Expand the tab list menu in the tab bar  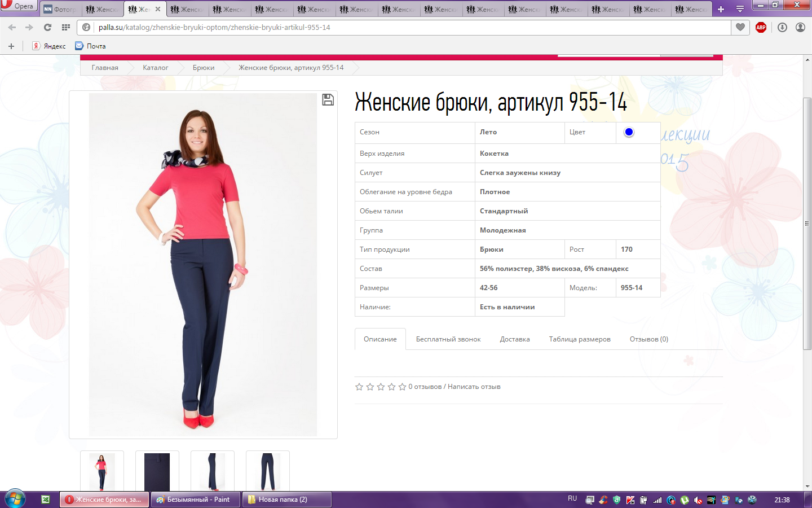pyautogui.click(x=740, y=9)
